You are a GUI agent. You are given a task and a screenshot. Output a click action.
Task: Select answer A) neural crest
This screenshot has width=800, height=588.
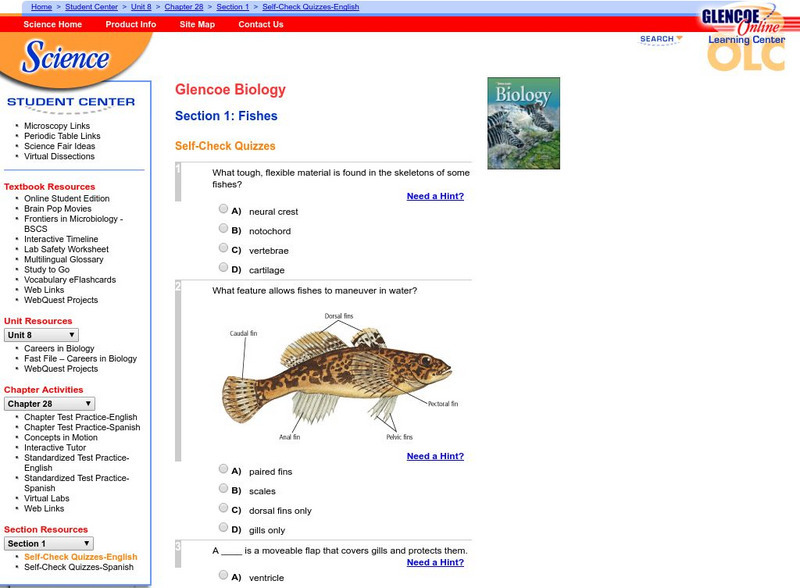(x=222, y=208)
